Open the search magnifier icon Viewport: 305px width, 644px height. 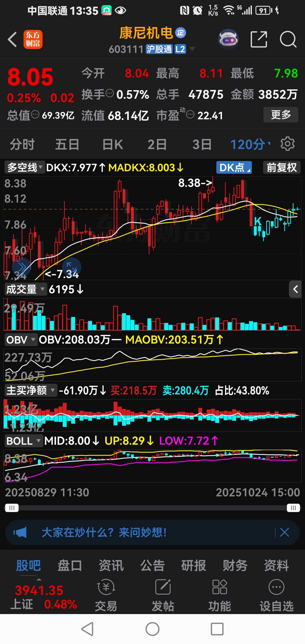pyautogui.click(x=288, y=39)
